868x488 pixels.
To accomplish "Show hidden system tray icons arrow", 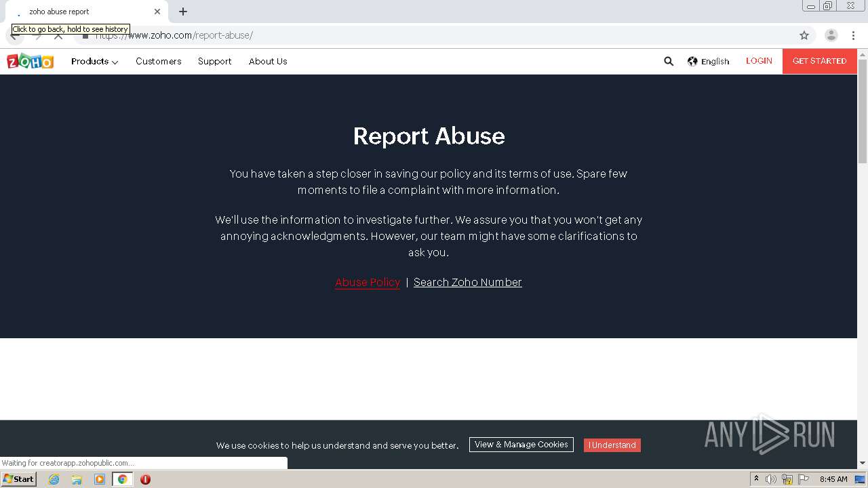I will click(756, 479).
